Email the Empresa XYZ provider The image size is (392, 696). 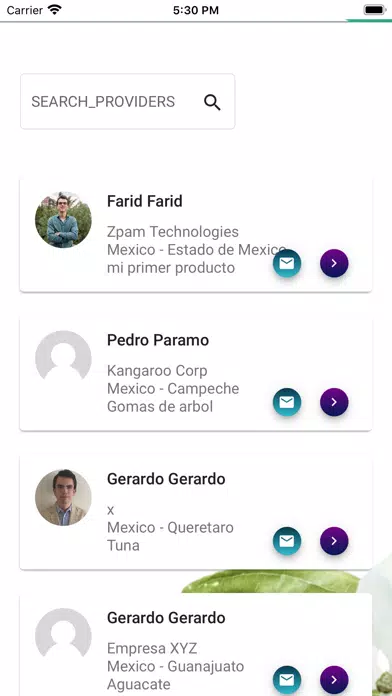pyautogui.click(x=287, y=680)
